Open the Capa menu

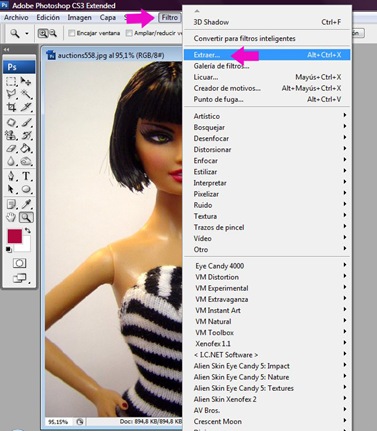point(108,17)
